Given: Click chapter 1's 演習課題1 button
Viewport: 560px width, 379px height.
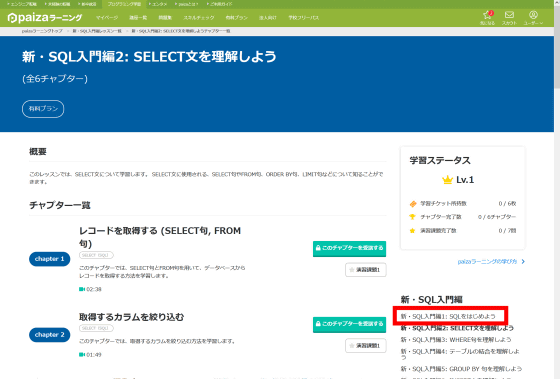Looking at the screenshot, I should pos(366,270).
